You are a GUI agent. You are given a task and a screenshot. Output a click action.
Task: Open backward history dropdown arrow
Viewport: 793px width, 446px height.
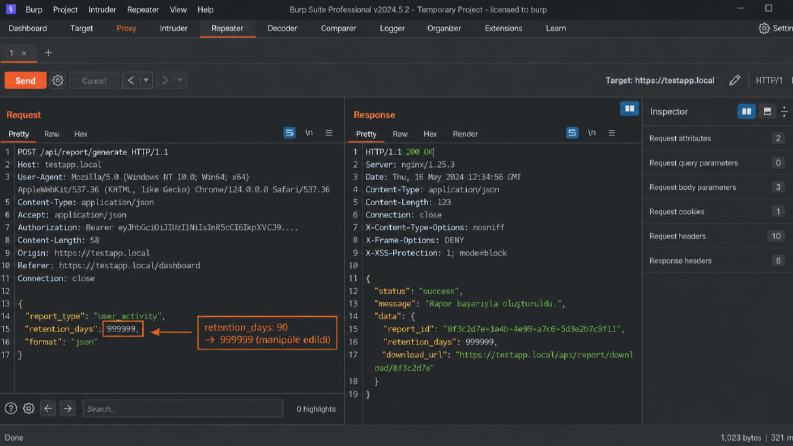(146, 80)
